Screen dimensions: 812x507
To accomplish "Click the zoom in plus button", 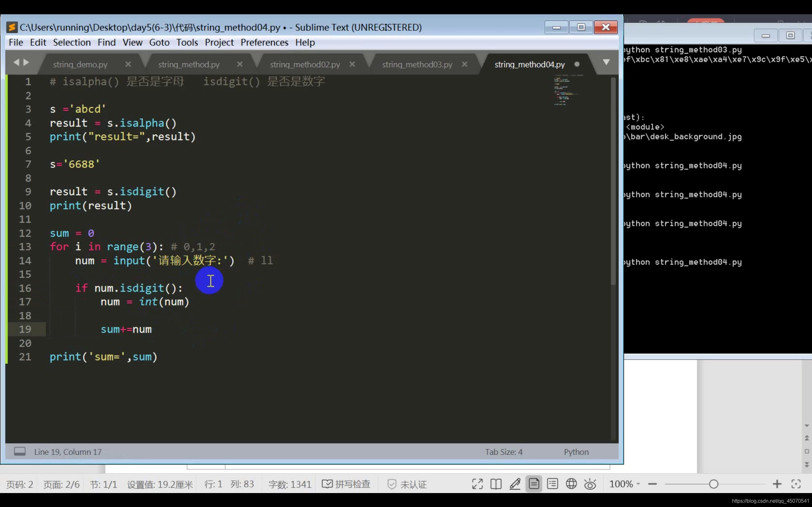I will pos(777,484).
